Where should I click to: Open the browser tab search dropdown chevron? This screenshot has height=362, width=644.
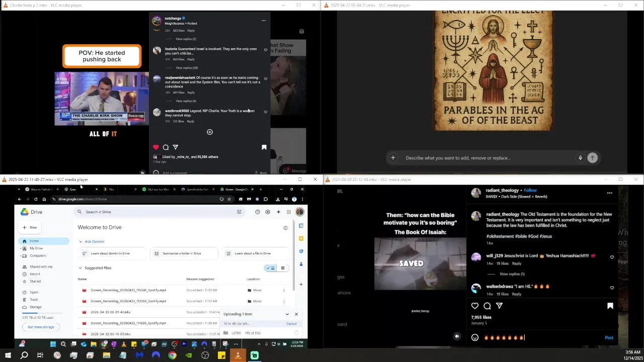tap(19, 190)
